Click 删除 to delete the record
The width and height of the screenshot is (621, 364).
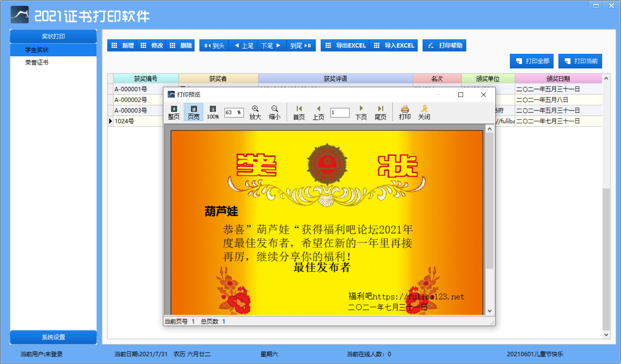[x=180, y=45]
